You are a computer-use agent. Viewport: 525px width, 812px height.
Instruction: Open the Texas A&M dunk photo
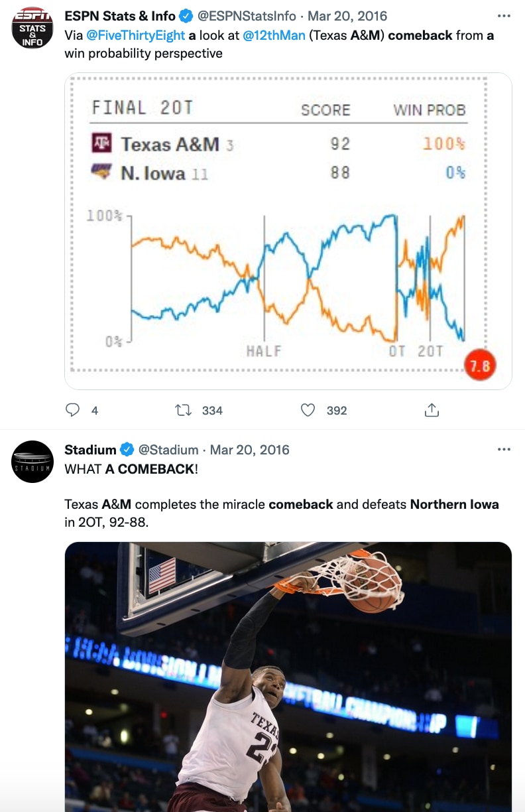pyautogui.click(x=288, y=677)
